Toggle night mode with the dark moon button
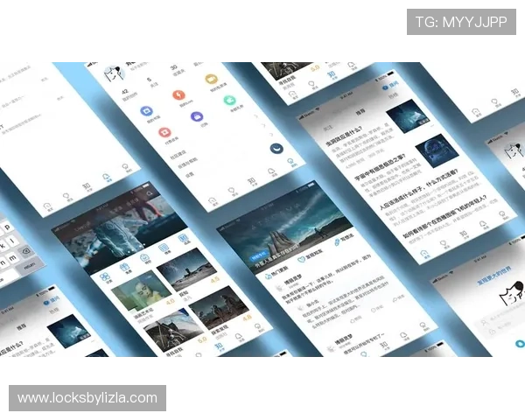The image size is (525, 420). click(x=276, y=149)
